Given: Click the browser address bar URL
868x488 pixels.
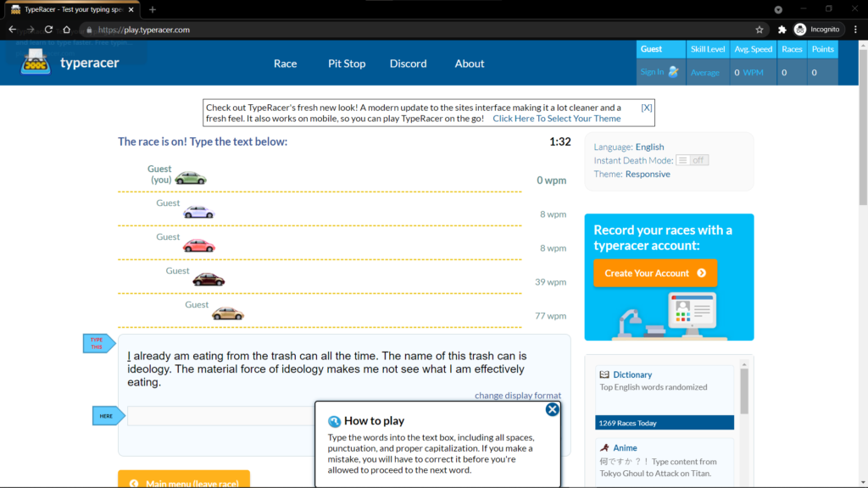Looking at the screenshot, I should (x=144, y=30).
